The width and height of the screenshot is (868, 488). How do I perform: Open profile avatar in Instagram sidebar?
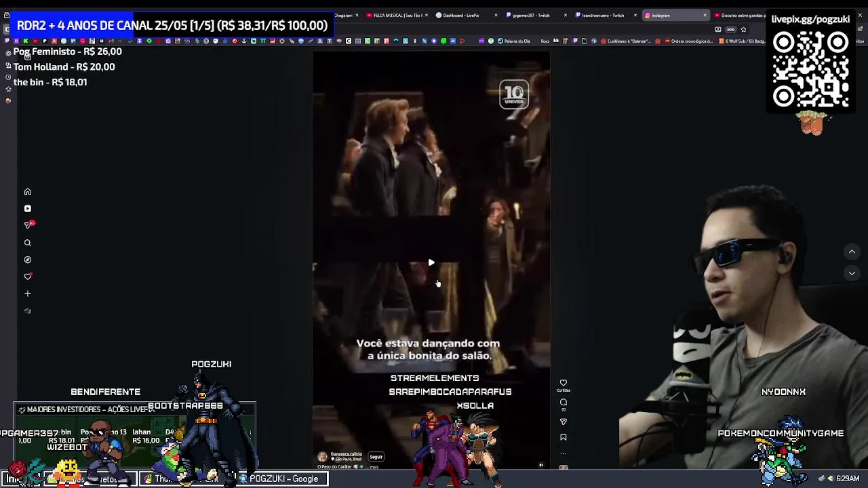pos(28,311)
